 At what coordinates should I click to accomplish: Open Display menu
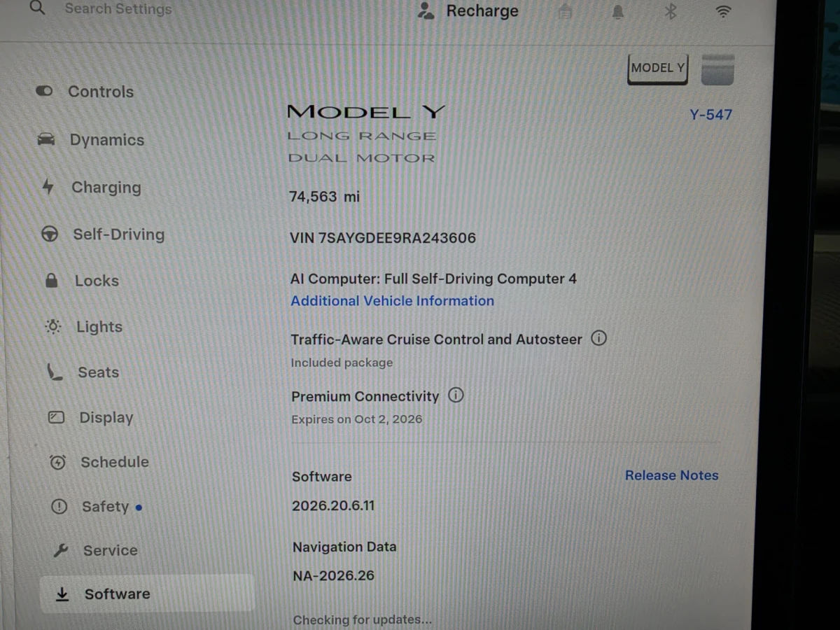106,418
